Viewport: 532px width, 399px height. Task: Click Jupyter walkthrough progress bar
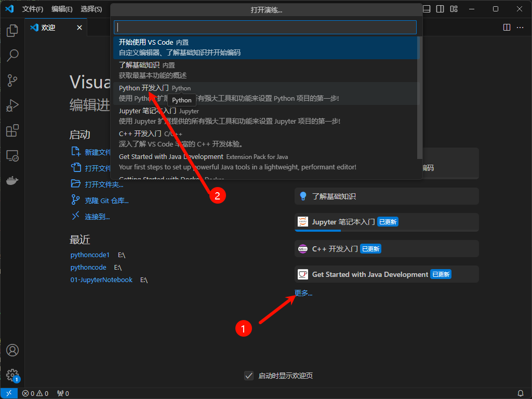[x=387, y=231]
